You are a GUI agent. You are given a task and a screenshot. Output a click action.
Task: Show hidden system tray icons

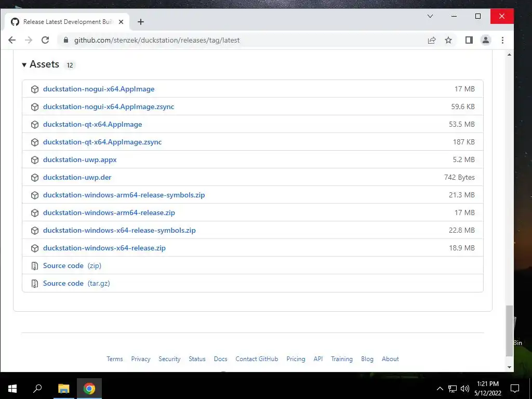[440, 389]
